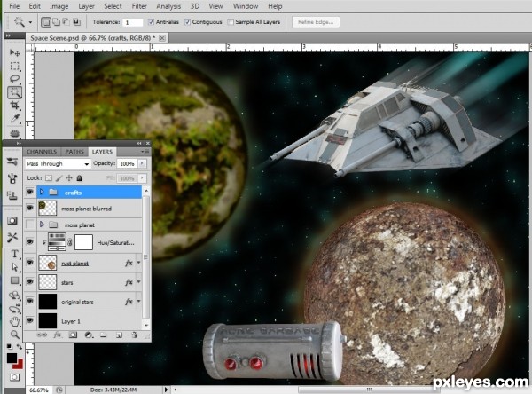Viewport: 532px width, 394px height.
Task: Select the Lasso tool
Action: click(x=14, y=79)
